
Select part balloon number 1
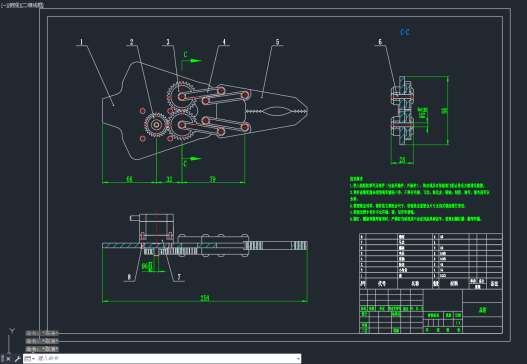tap(81, 42)
